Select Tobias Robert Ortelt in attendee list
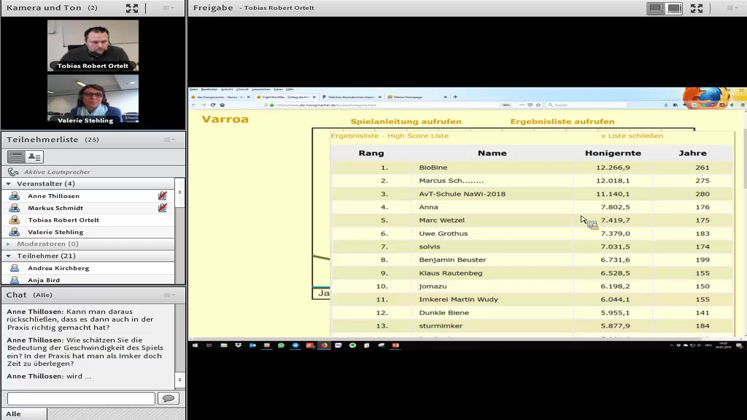Image resolution: width=747 pixels, height=420 pixels. (x=63, y=220)
